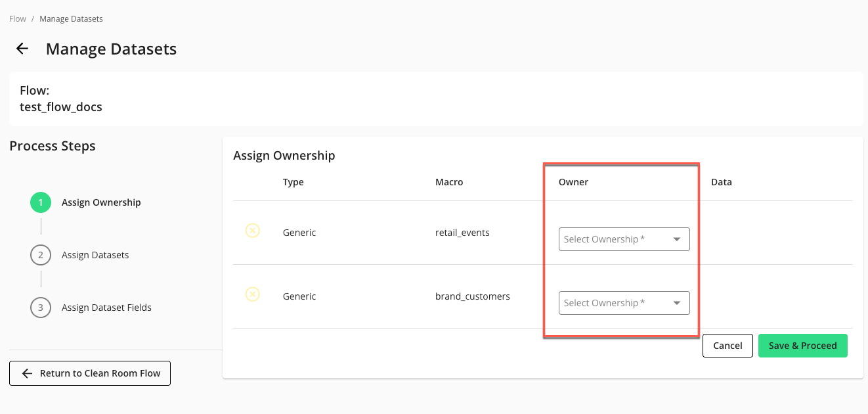Image resolution: width=868 pixels, height=414 pixels.
Task: Click the step 3 Assign Dataset Fields circle
Action: [x=40, y=308]
